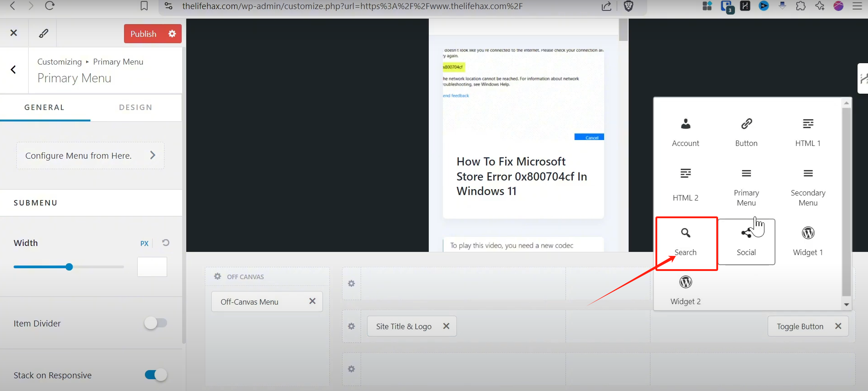Add the HTML 2 element

[685, 185]
